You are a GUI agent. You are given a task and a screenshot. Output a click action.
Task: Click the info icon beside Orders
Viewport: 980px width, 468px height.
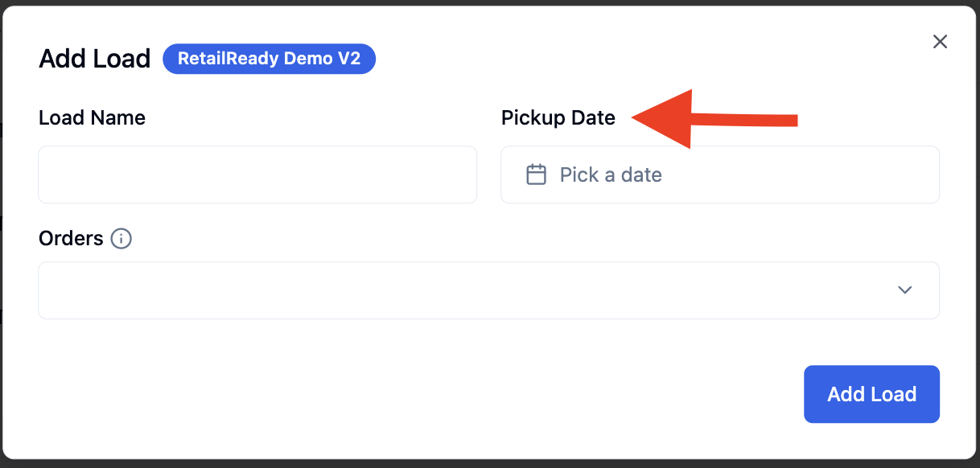coord(121,239)
